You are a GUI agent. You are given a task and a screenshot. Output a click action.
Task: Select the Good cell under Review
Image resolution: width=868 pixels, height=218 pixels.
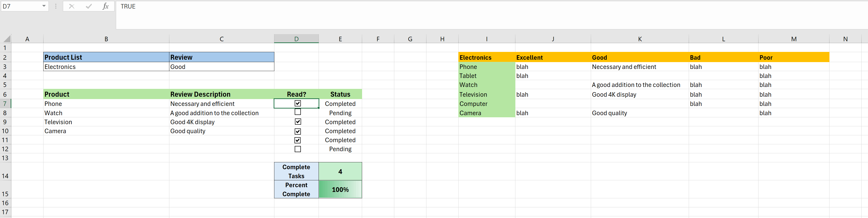[221, 67]
